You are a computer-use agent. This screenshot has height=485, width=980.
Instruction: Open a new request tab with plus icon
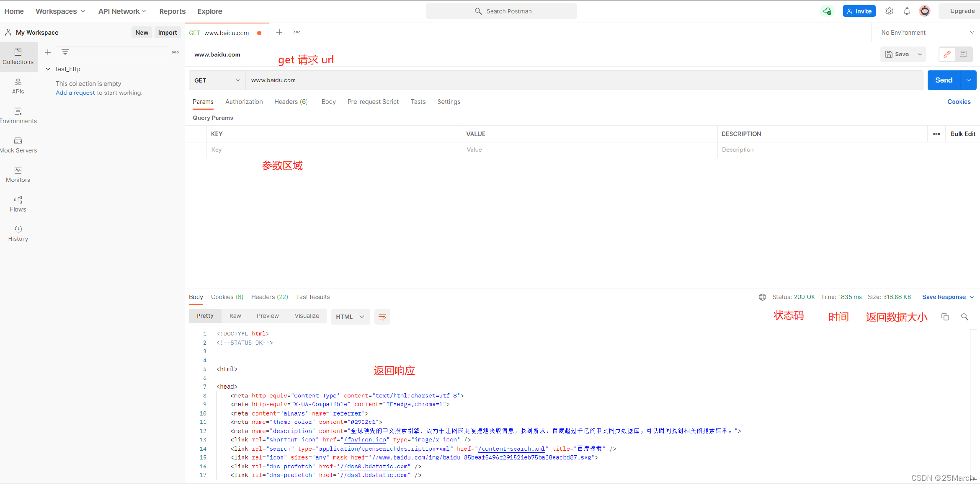279,32
